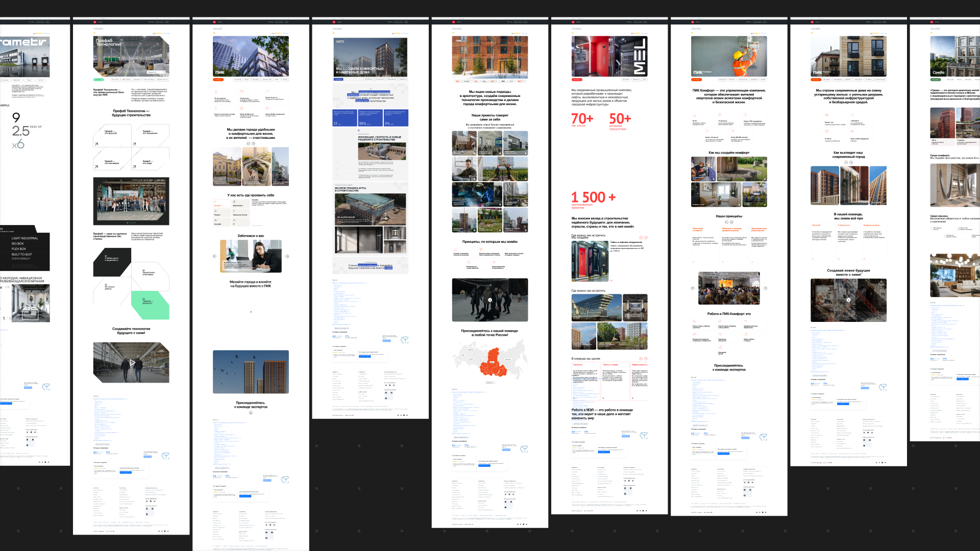Click the small button below the Russia map
980x551 pixels.
tap(490, 382)
